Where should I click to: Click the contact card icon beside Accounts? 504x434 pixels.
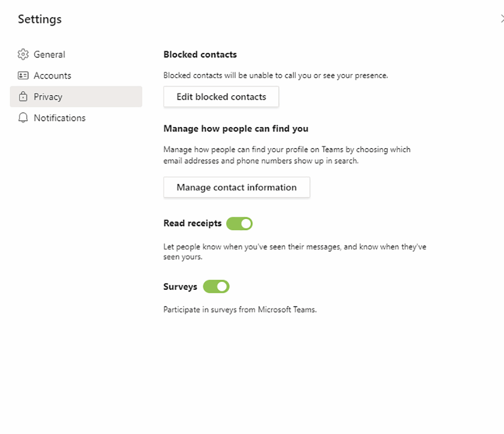point(23,75)
